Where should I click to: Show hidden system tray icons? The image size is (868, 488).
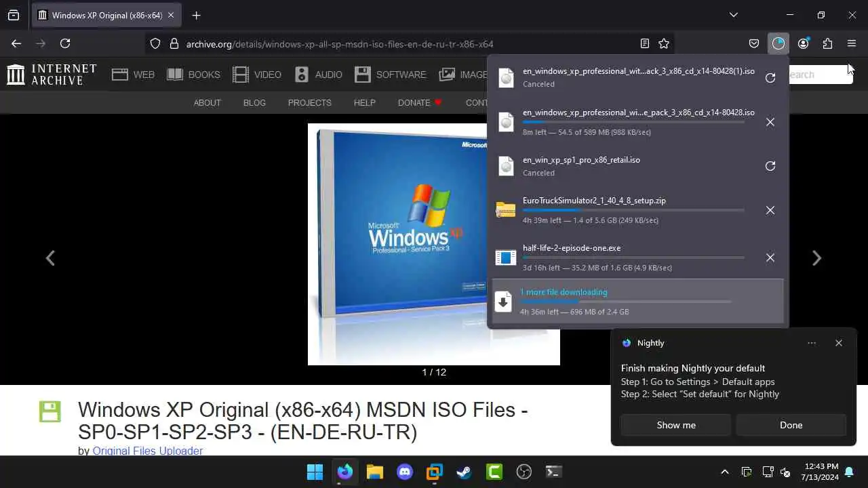click(724, 472)
